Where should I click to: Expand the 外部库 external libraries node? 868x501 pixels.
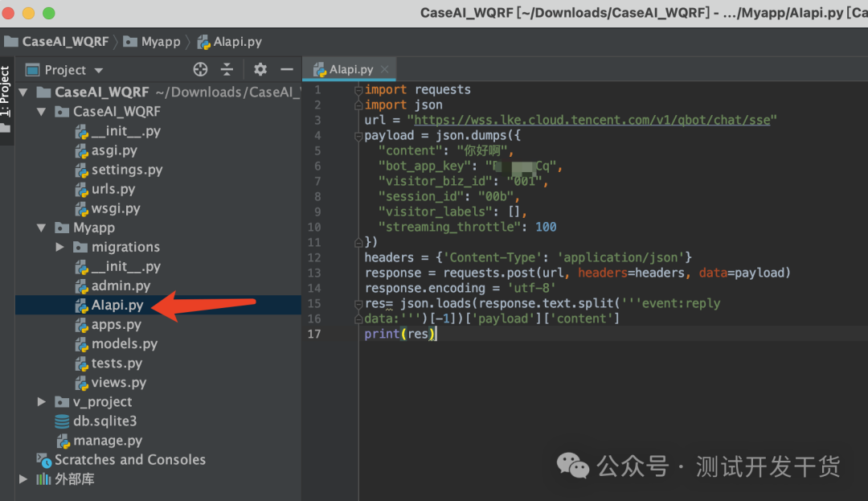(x=23, y=478)
